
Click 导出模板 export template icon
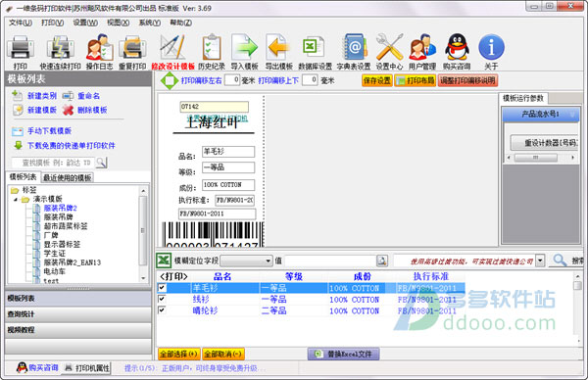coord(278,48)
